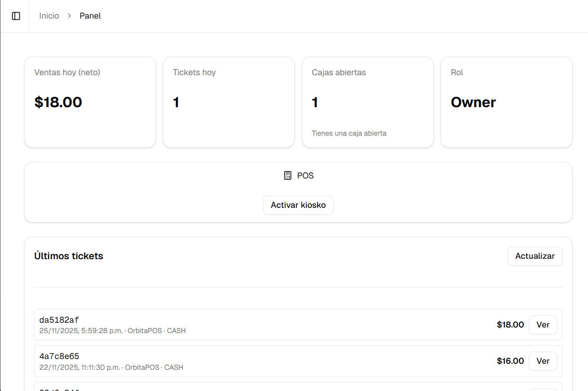Open ticket da5182af with Ver
The image size is (588, 391).
point(543,325)
